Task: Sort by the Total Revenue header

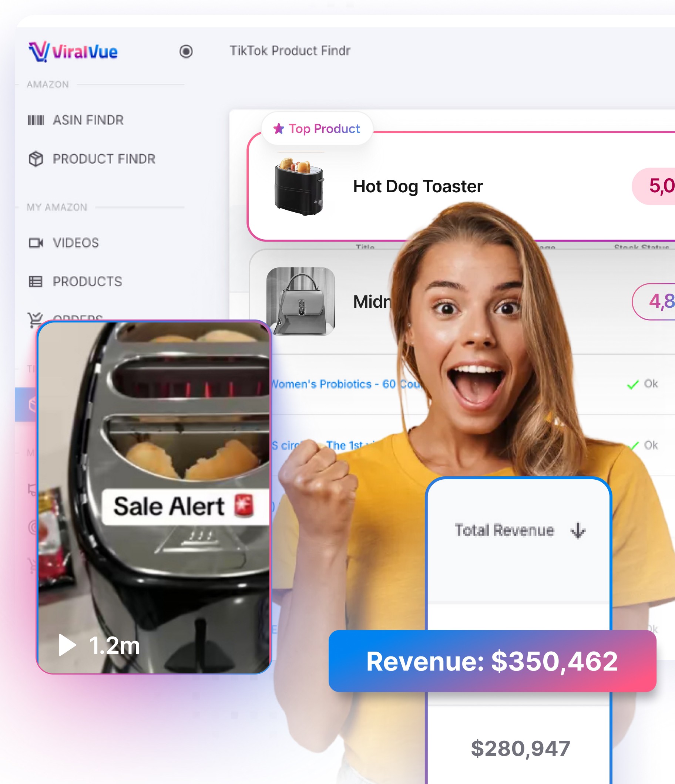Action: click(x=504, y=530)
